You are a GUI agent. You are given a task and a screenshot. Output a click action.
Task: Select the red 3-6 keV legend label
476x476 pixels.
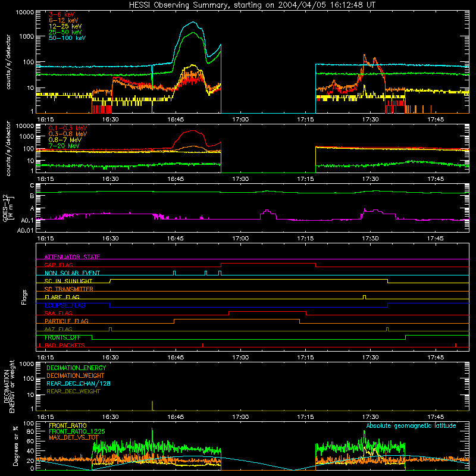(62, 14)
